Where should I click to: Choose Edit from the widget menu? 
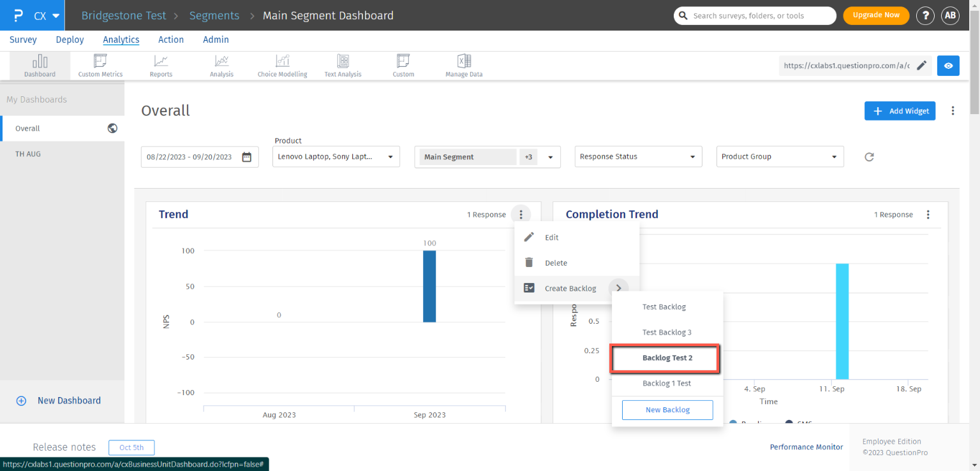[x=551, y=237]
